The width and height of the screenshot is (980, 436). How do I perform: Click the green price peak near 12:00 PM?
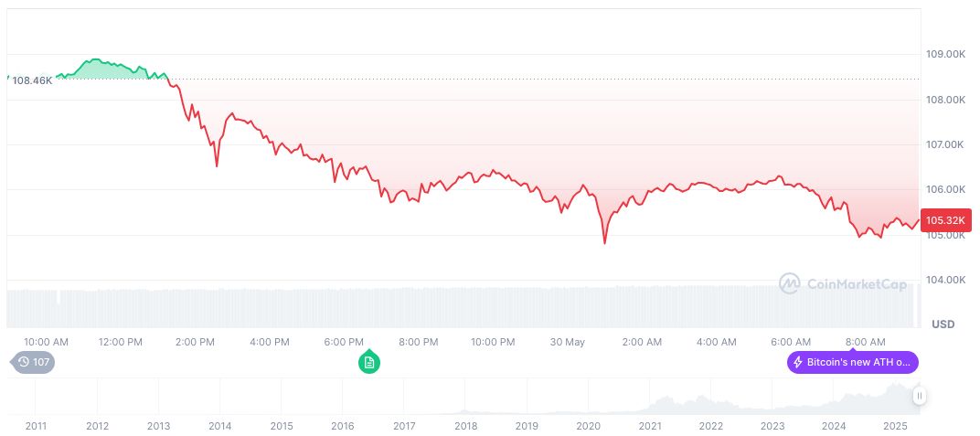pyautogui.click(x=95, y=60)
